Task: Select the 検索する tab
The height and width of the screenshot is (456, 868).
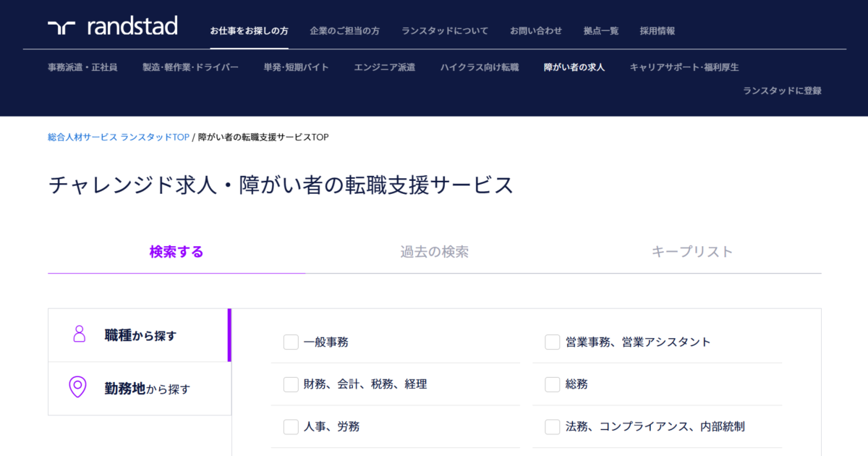Action: [176, 252]
